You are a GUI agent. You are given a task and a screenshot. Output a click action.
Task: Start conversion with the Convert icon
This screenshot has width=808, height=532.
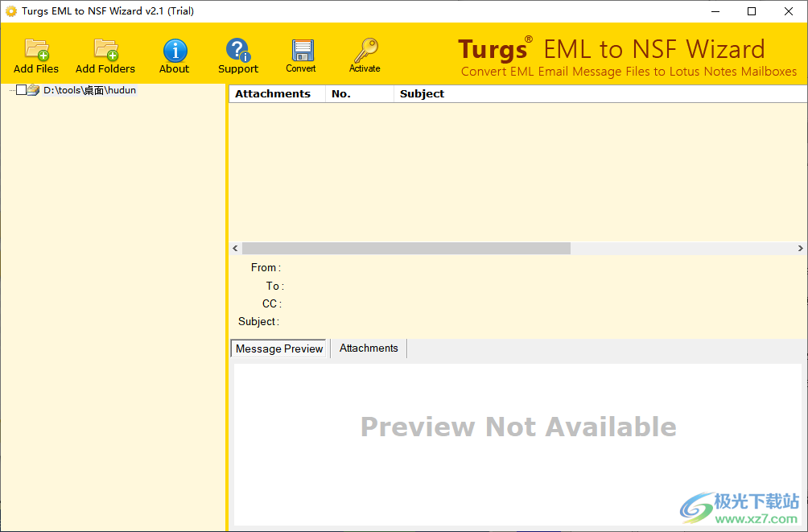click(301, 55)
